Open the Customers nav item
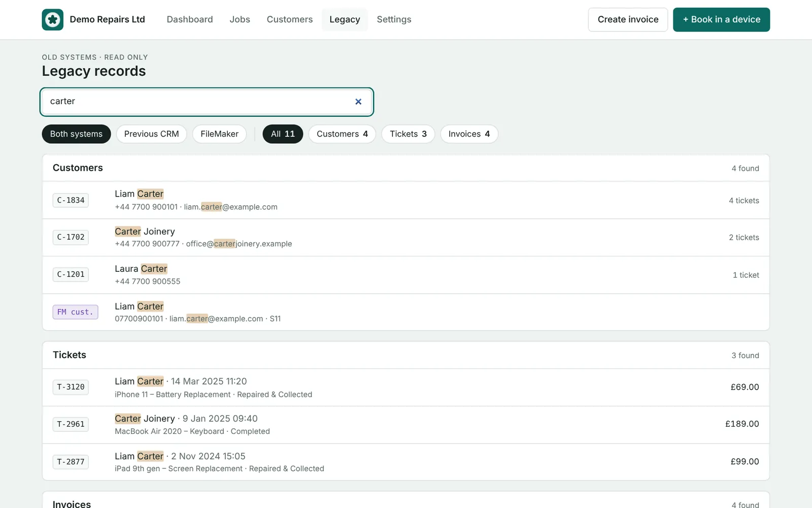This screenshot has width=812, height=508. 290,19
